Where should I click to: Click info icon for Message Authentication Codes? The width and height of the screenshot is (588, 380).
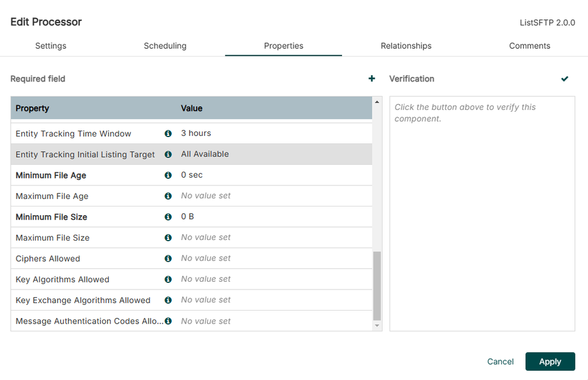tap(168, 321)
